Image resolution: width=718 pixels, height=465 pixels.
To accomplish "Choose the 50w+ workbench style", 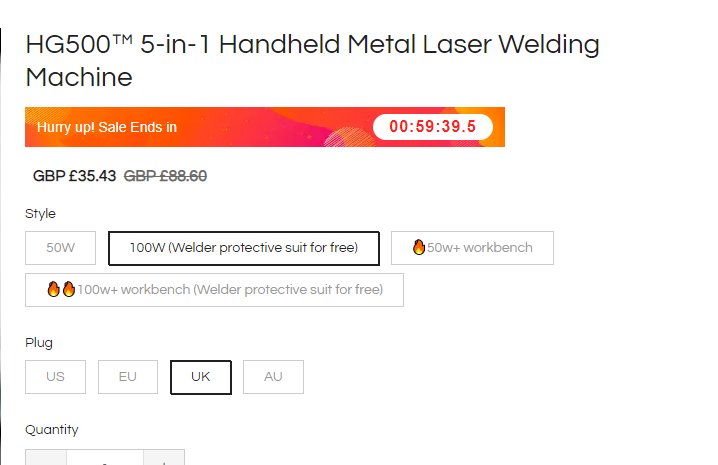I will point(472,248).
